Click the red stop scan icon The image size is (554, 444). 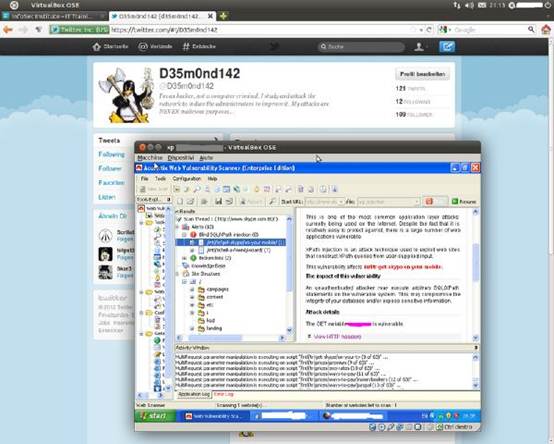(x=429, y=201)
